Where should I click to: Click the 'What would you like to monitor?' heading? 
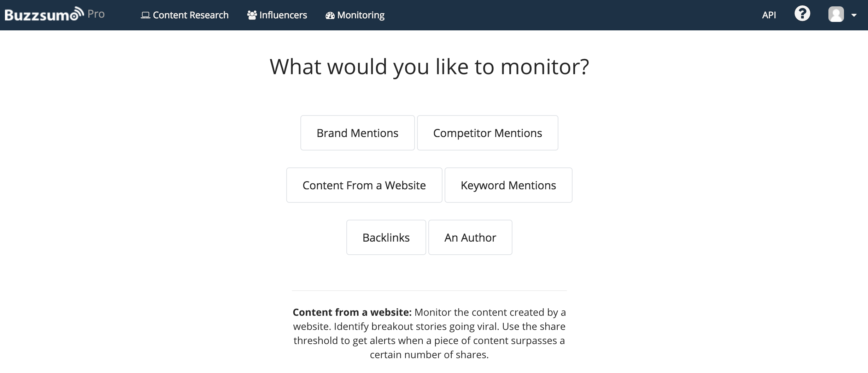429,66
